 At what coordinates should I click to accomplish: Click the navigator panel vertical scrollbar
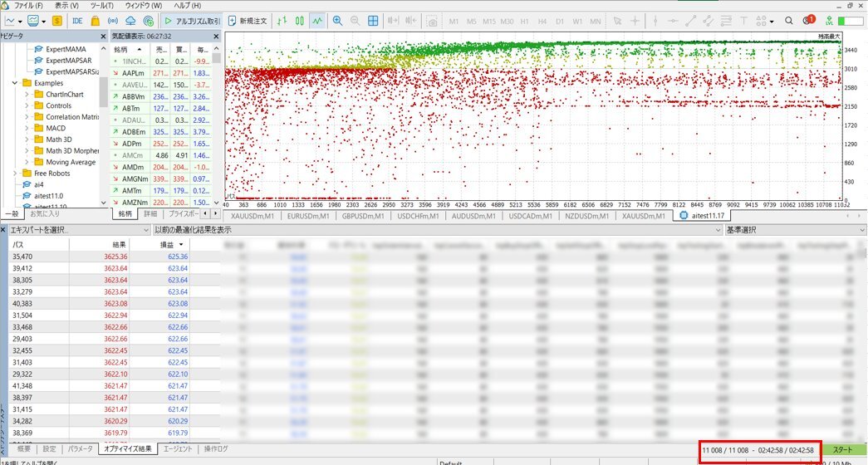tap(105, 125)
